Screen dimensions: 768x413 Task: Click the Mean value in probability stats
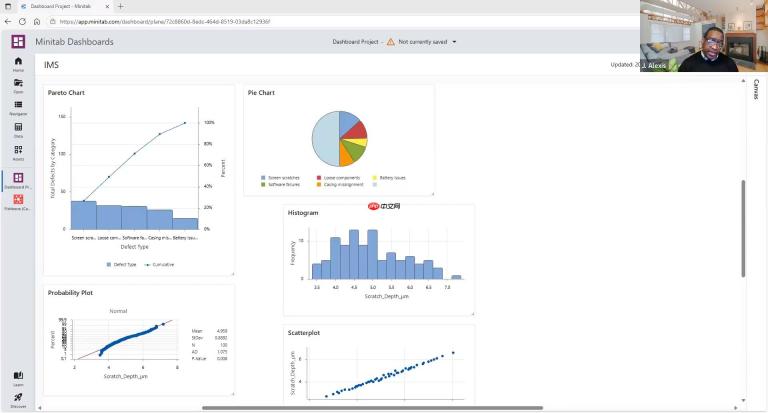click(x=222, y=331)
